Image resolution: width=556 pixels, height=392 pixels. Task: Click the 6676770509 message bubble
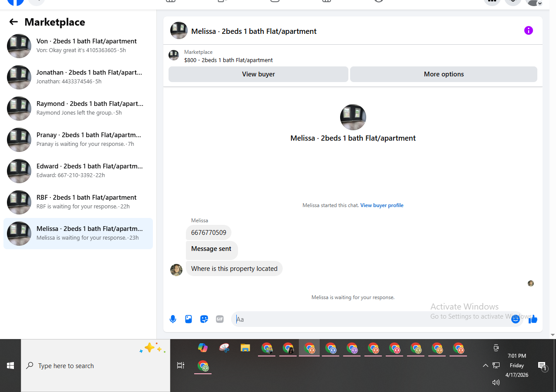[208, 232]
